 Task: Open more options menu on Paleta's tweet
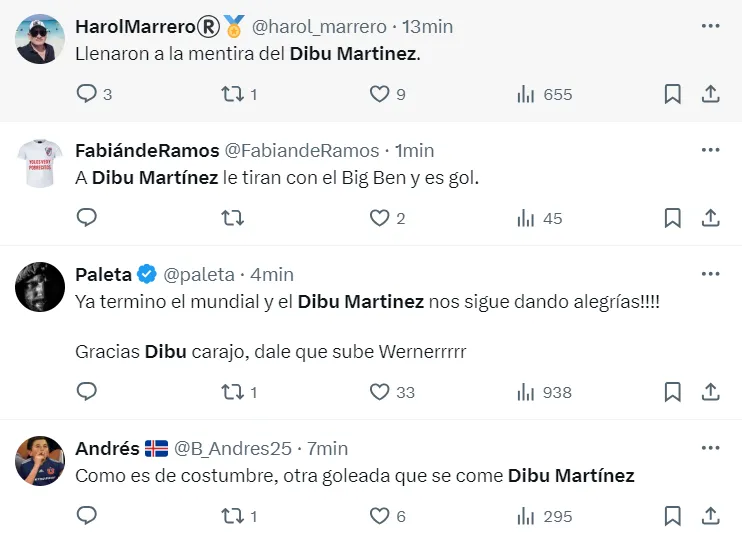[710, 274]
